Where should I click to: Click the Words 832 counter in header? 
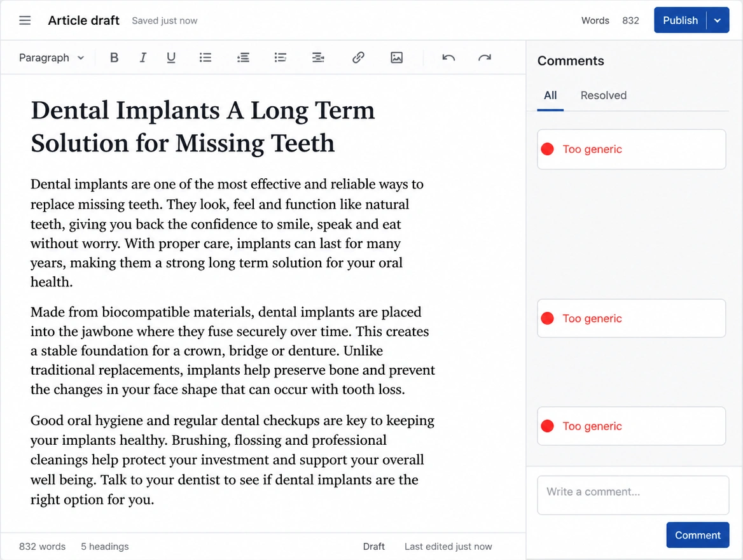tap(610, 20)
